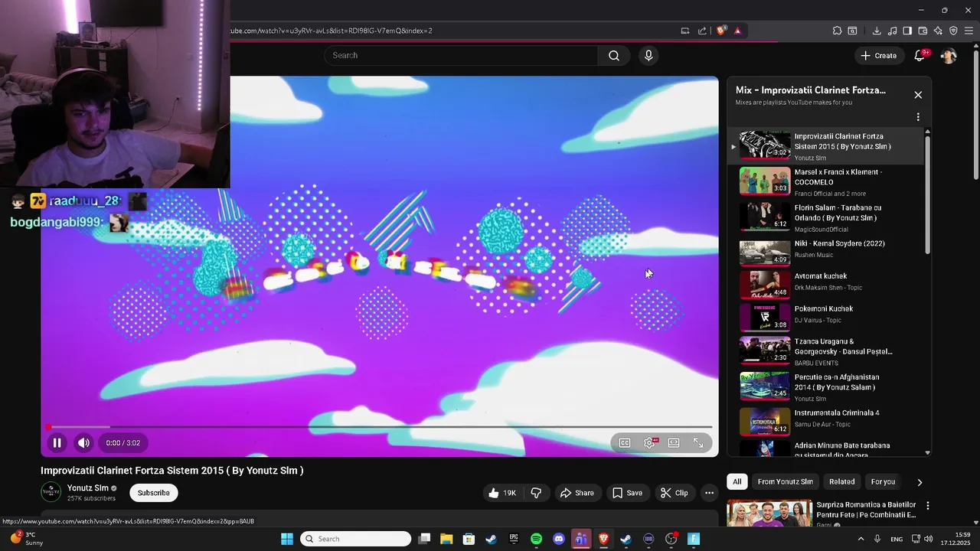The height and width of the screenshot is (551, 980).
Task: Open the Leo AI sparkle icon
Action: (x=938, y=31)
